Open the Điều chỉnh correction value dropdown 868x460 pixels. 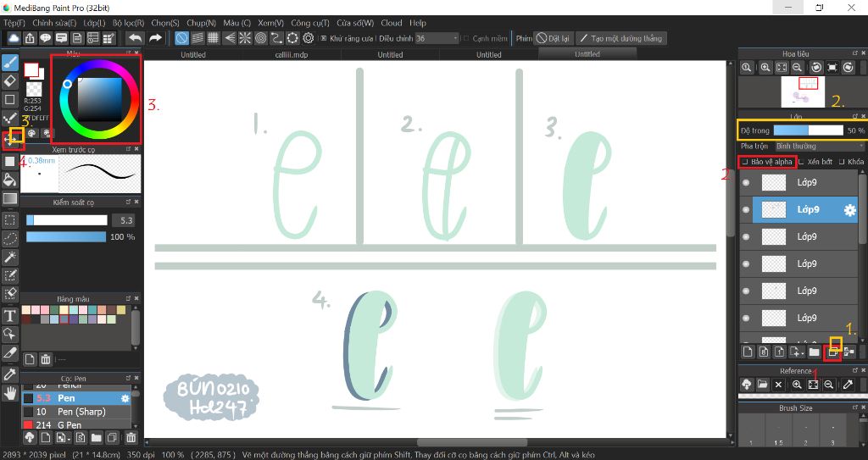[437, 38]
